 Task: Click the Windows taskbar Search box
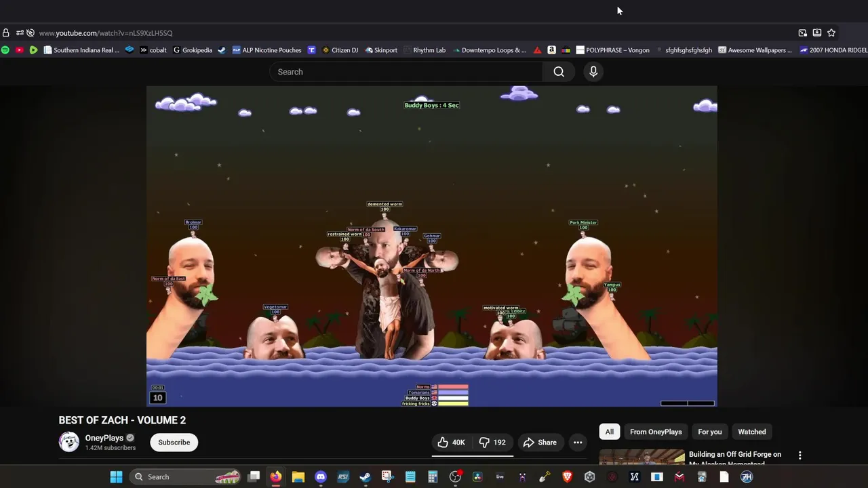tap(186, 477)
